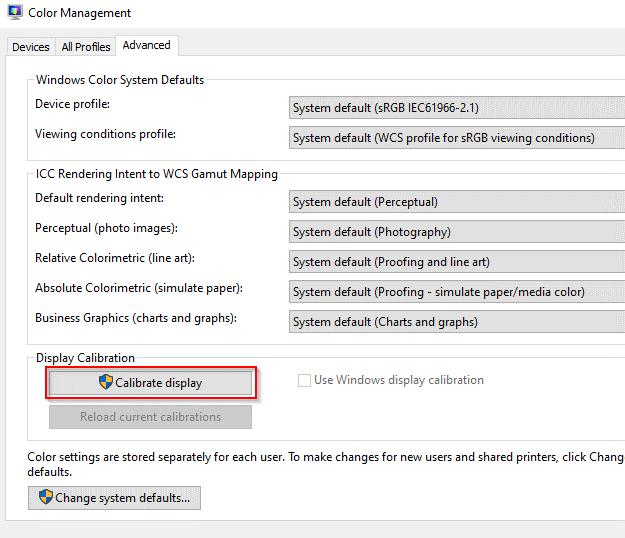
Task: Select the Advanced tab
Action: (146, 45)
